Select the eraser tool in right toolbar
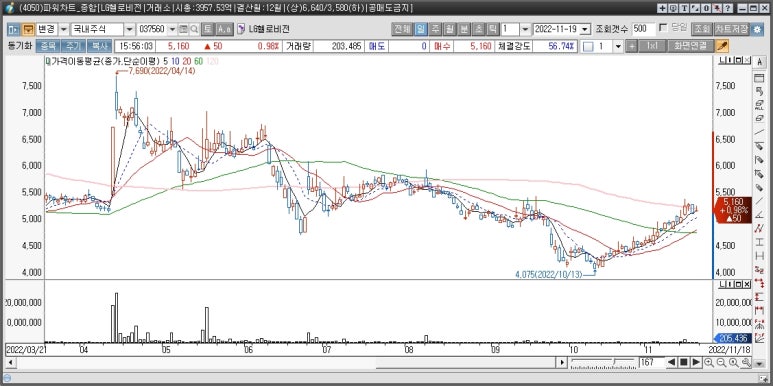Screen dimensions: 773x386 (759, 118)
